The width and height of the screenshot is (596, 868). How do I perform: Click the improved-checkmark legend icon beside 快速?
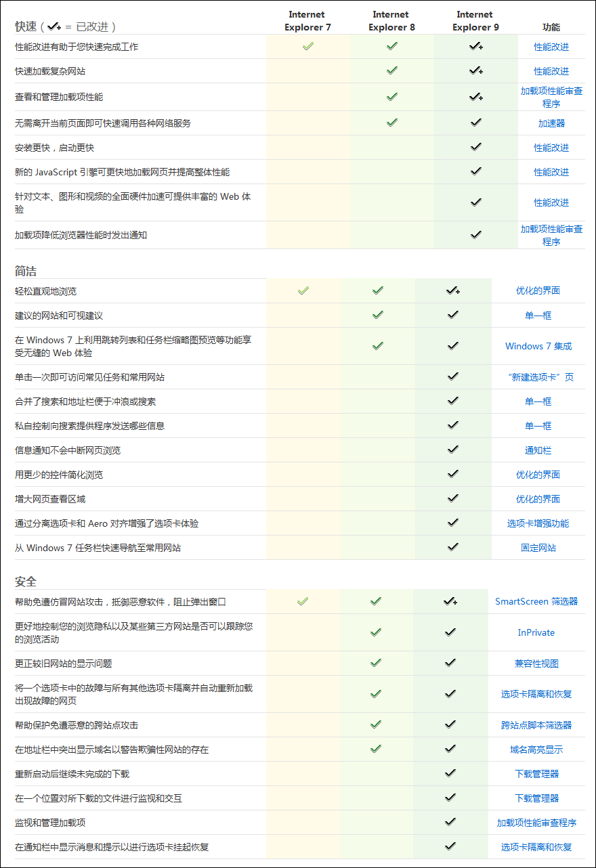pyautogui.click(x=55, y=26)
